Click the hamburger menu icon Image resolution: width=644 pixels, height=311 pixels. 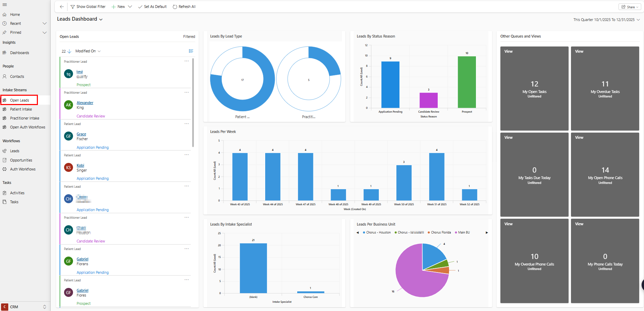(4, 5)
